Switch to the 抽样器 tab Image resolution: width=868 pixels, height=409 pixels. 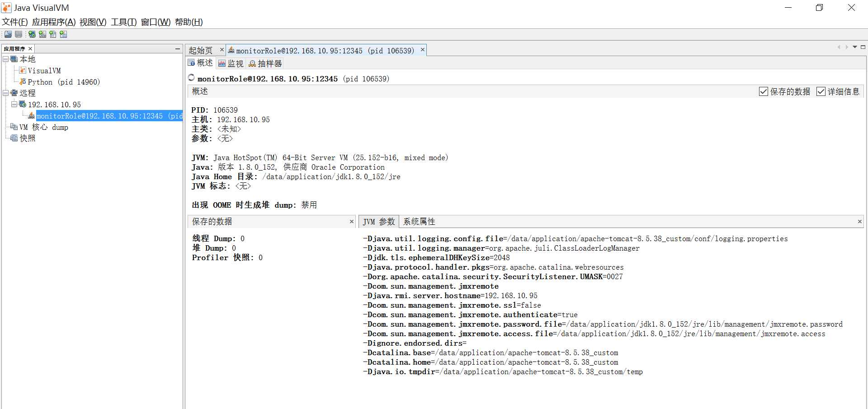pyautogui.click(x=265, y=63)
